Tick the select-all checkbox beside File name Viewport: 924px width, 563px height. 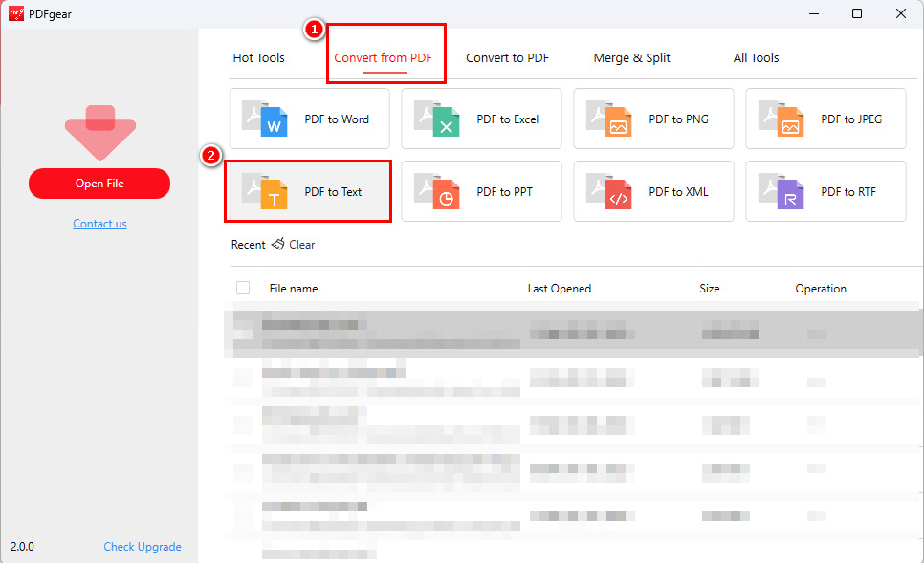(x=243, y=288)
